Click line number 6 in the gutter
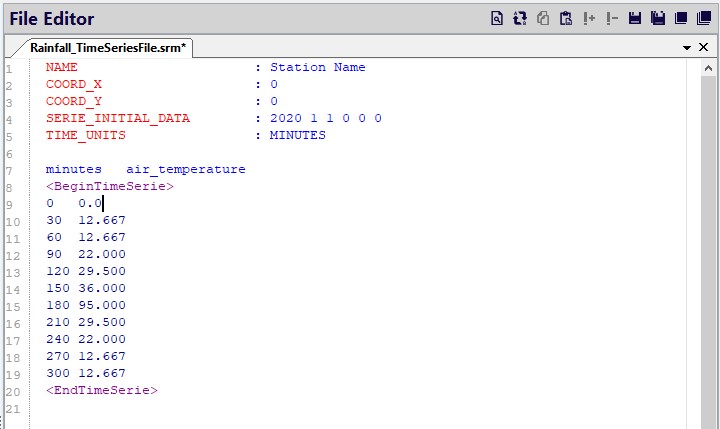720x429 pixels. 9,154
